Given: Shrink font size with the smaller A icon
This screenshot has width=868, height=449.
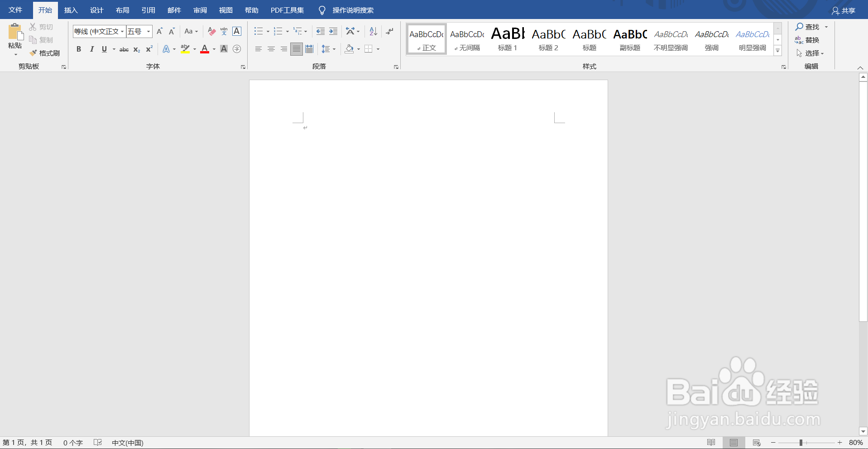Looking at the screenshot, I should [172, 31].
